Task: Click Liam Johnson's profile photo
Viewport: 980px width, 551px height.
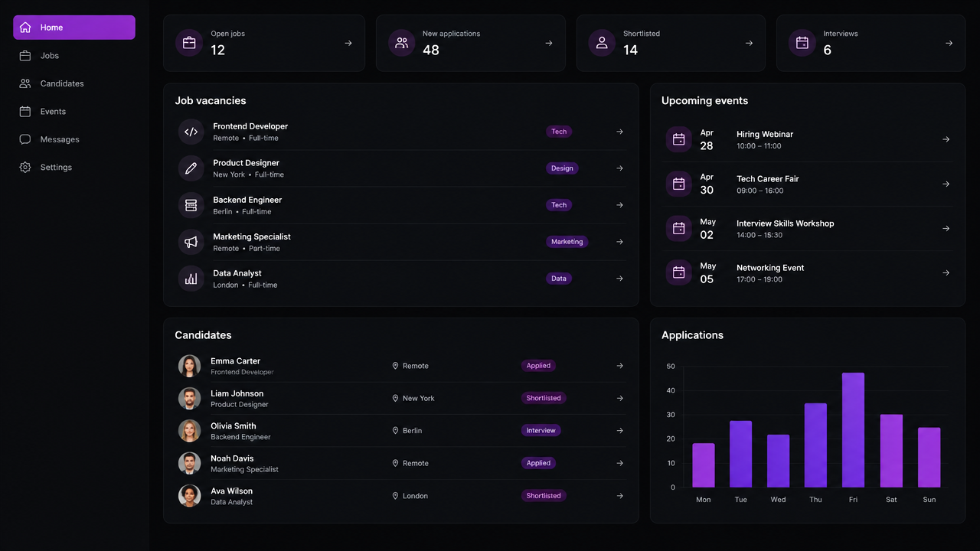Action: click(189, 398)
